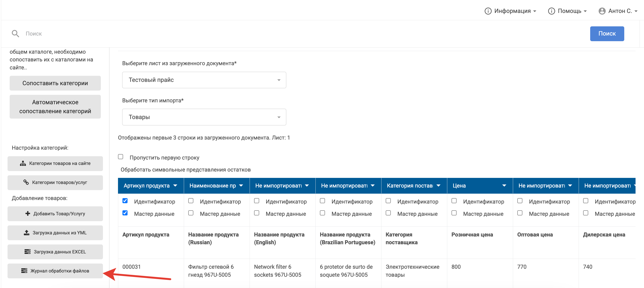The image size is (644, 288).
Task: Click Сопоставить категории button
Action: point(55,83)
